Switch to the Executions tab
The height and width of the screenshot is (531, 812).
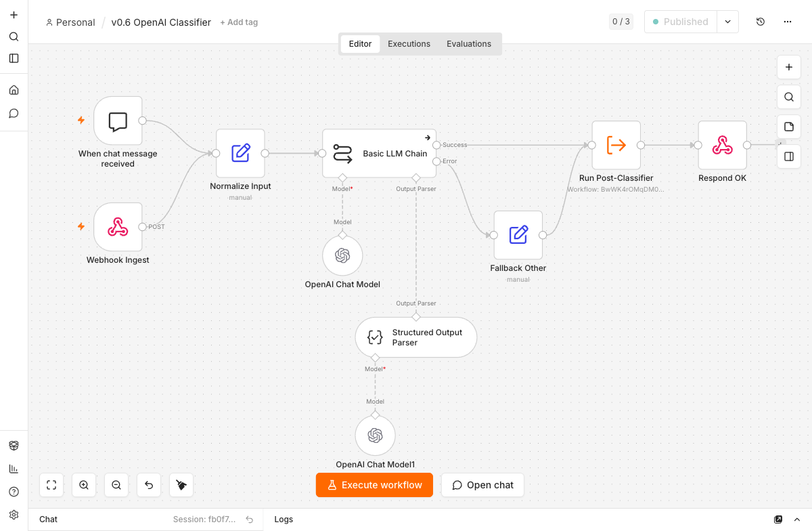409,44
